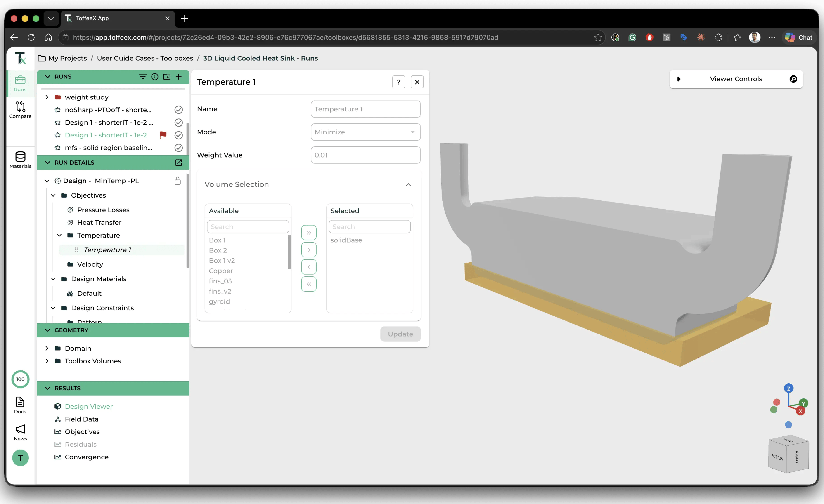Open the Runs sidebar section
This screenshot has width=824, height=504.
(20, 84)
